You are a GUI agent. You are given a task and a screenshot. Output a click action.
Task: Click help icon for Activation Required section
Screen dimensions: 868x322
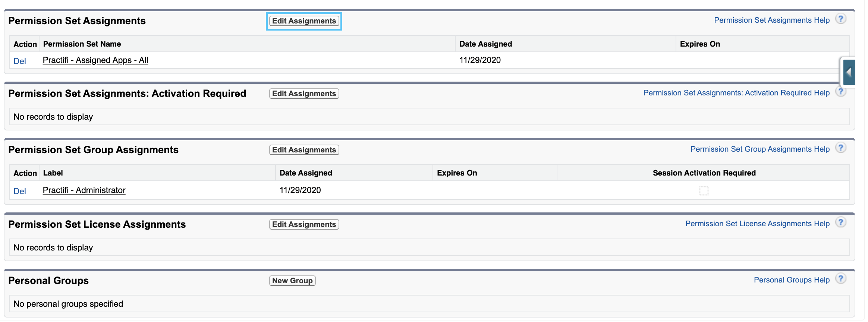(x=840, y=92)
